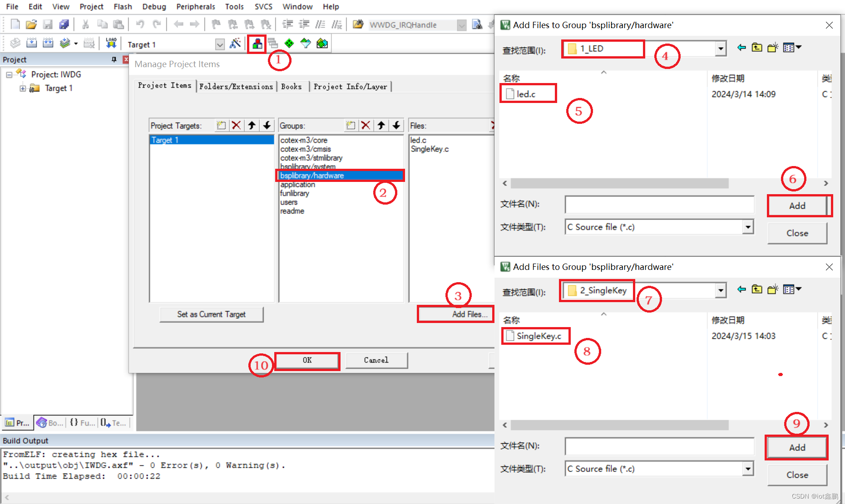Image resolution: width=845 pixels, height=504 pixels.
Task: Open Manage Project Items three-boxes icon
Action: [257, 44]
